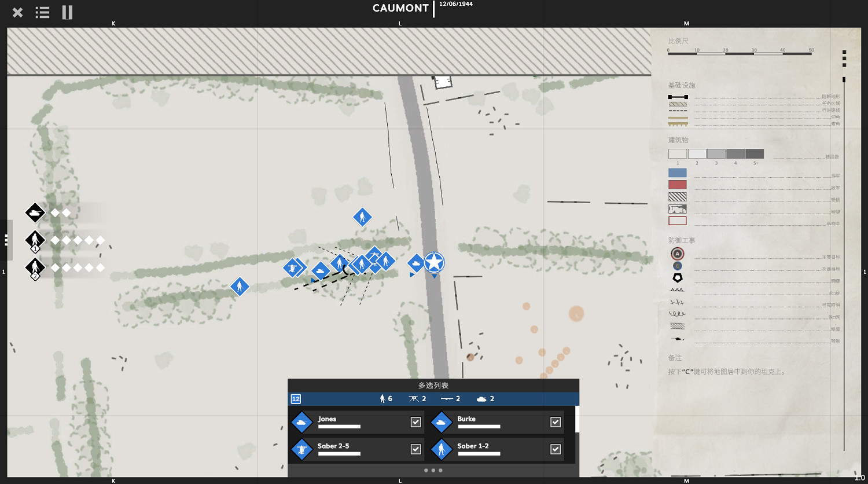Toggle the Saber 1-2 checkbox
Image resolution: width=868 pixels, height=484 pixels.
556,449
